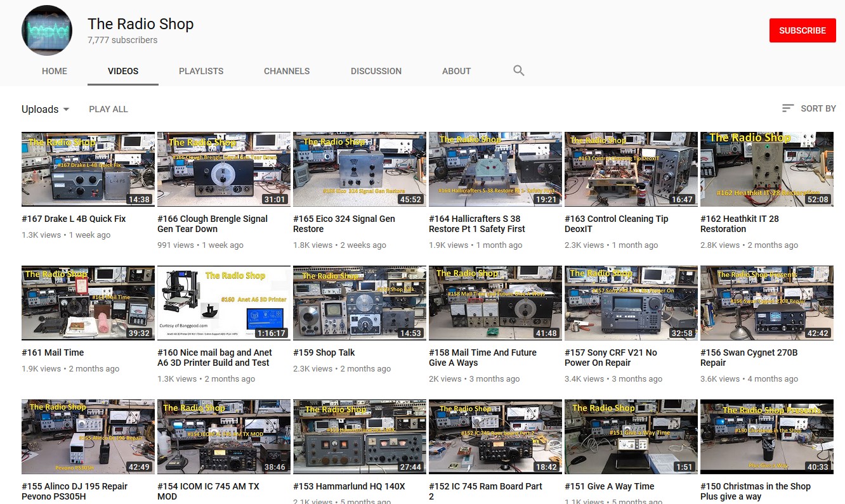This screenshot has width=845, height=504.
Task: Click the channel search magnifier icon
Action: point(518,71)
